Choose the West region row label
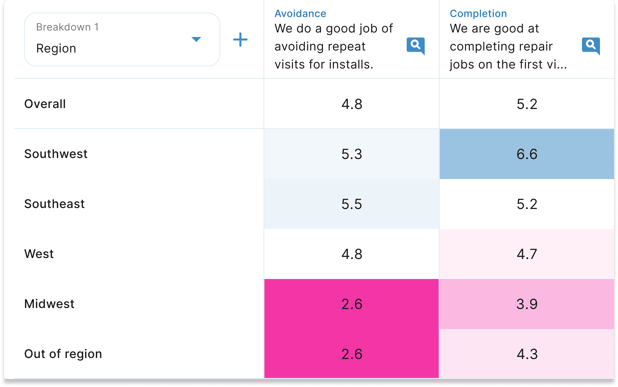This screenshot has width=618, height=387. pos(39,254)
